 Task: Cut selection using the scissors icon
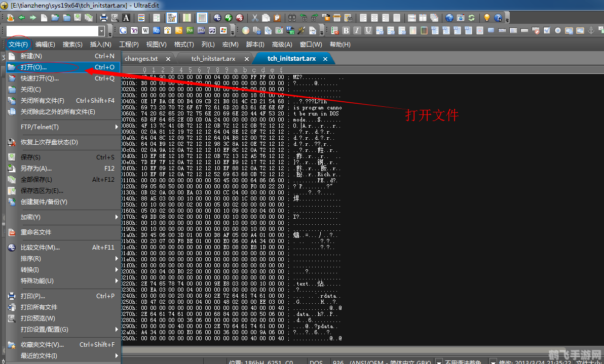(x=255, y=18)
